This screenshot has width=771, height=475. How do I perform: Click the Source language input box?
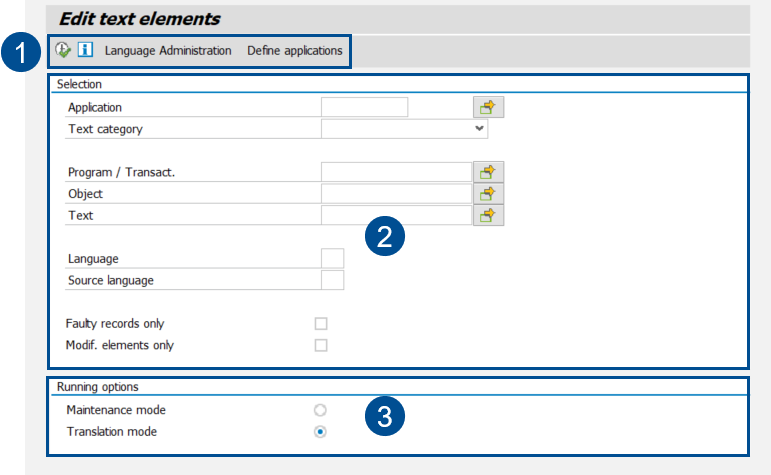tap(332, 280)
